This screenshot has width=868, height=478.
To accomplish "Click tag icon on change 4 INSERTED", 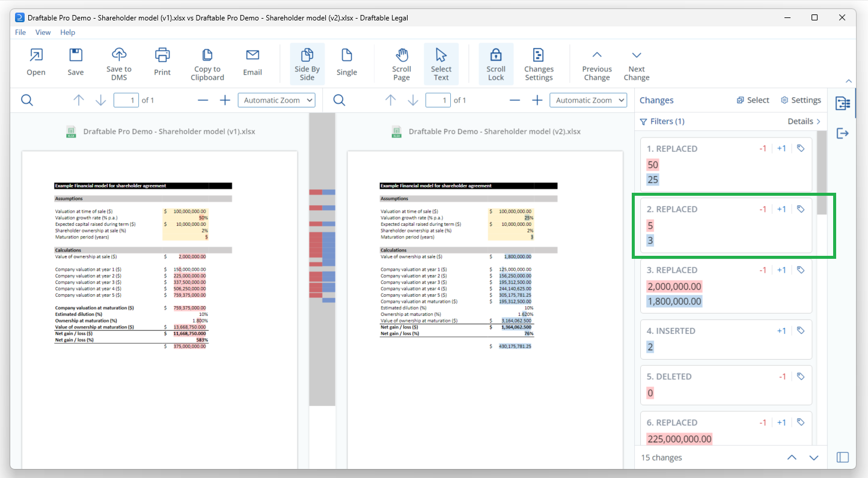I will (800, 330).
